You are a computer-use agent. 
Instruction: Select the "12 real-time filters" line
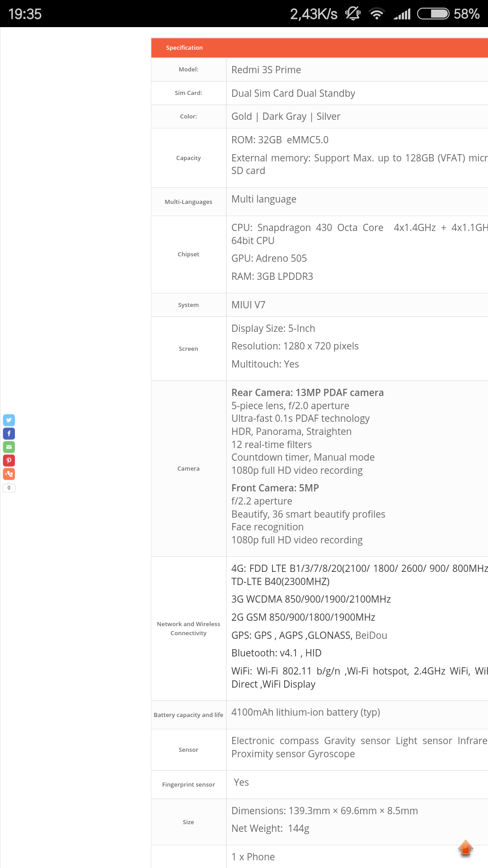(272, 444)
